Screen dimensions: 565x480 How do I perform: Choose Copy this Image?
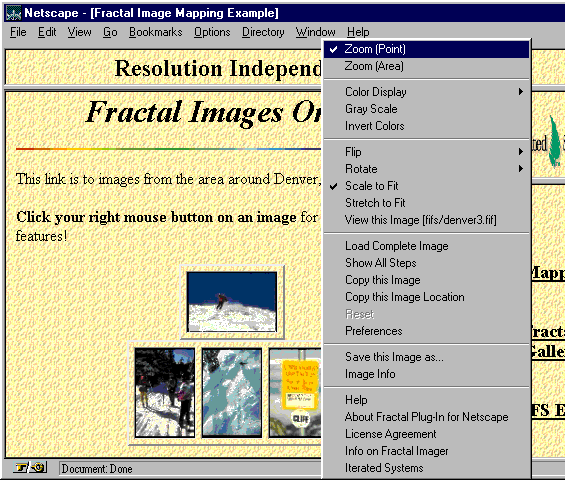tap(427, 280)
